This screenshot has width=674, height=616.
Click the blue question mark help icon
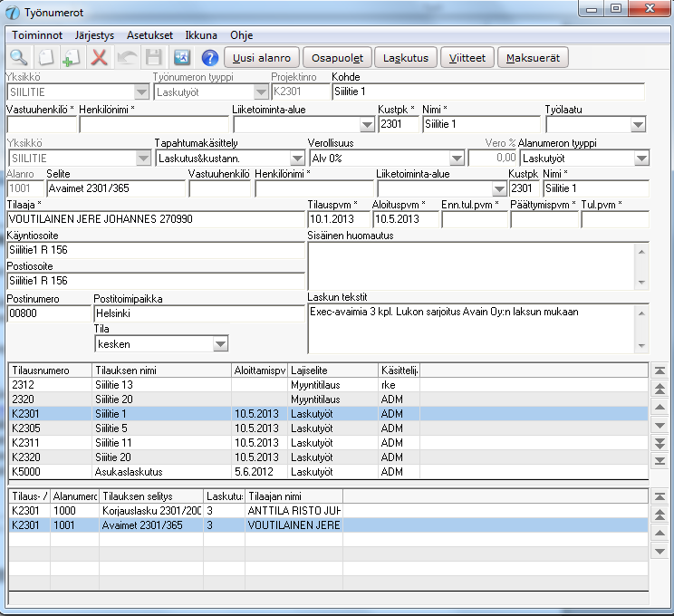pos(210,58)
